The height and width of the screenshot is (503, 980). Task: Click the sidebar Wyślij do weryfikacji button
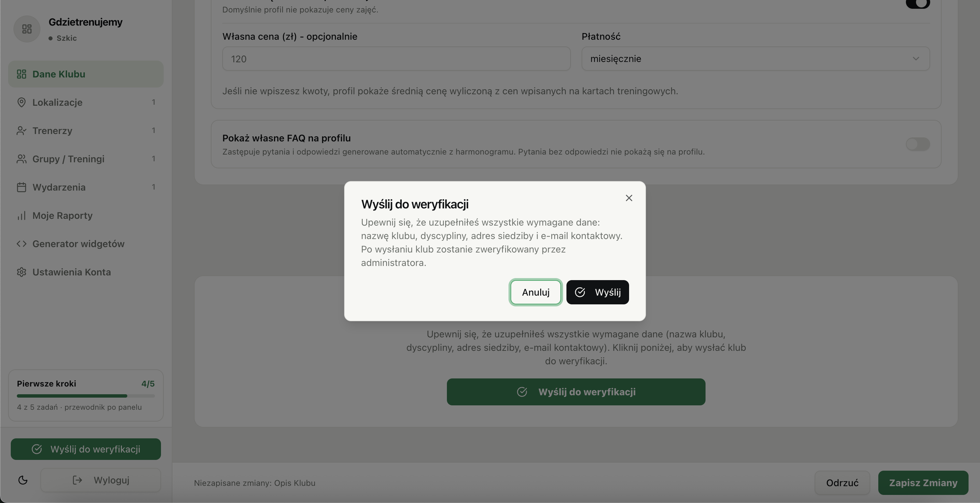click(86, 449)
